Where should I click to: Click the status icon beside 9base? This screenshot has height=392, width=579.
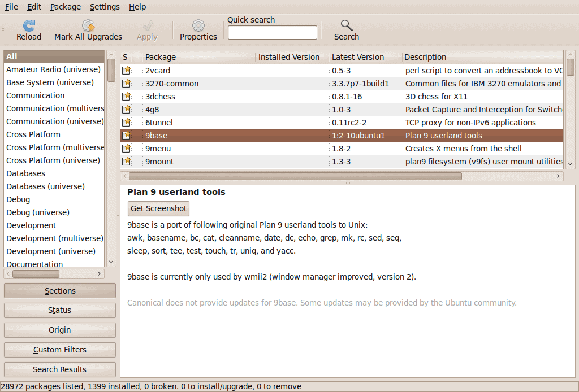[x=126, y=136]
